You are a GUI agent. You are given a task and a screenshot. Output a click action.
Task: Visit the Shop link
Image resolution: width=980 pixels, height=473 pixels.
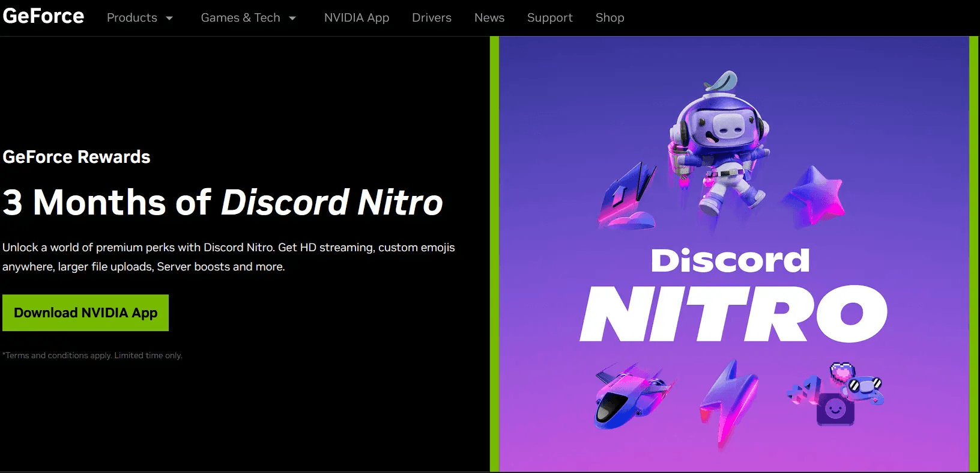pyautogui.click(x=610, y=18)
